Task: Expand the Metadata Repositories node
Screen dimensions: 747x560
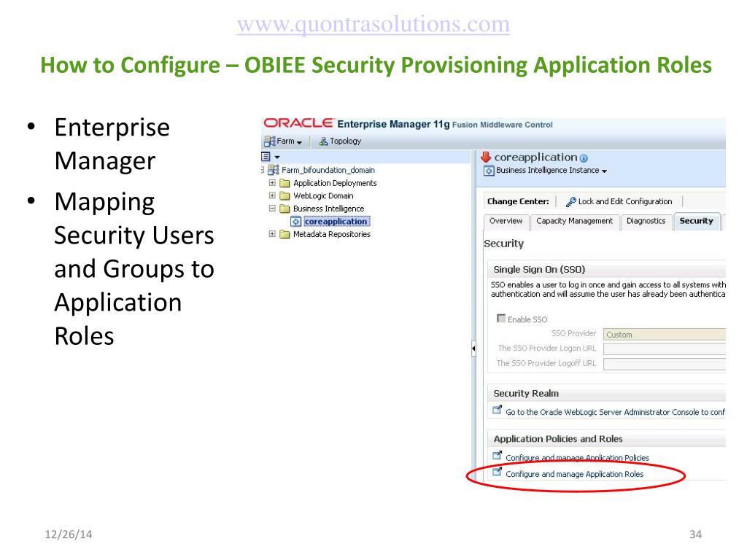Action: 272,234
